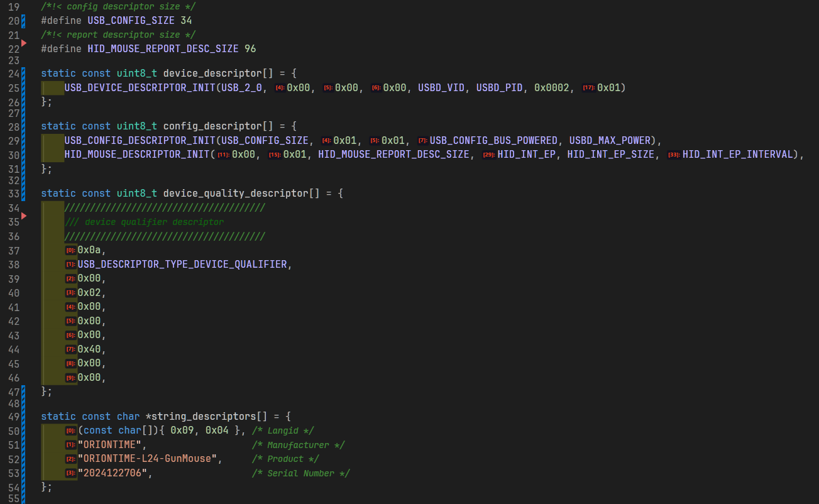Click the USB_DEVICE_DESCRIPTOR_INIT macro call
819x504 pixels.
point(140,87)
